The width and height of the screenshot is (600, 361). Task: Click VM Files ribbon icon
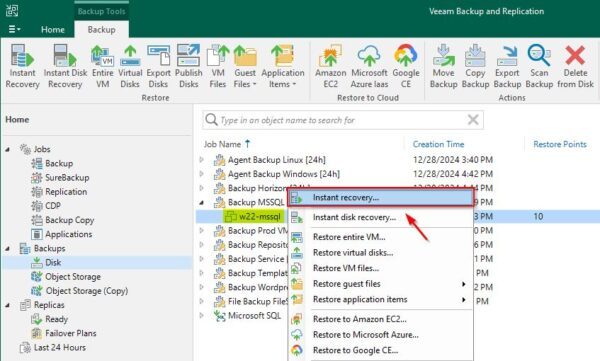[x=218, y=66]
